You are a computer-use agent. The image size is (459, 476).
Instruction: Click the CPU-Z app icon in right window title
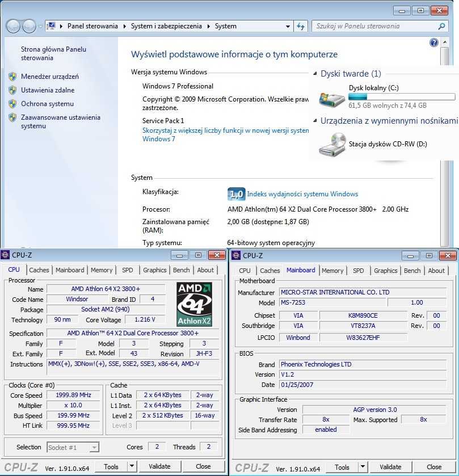tap(236, 255)
